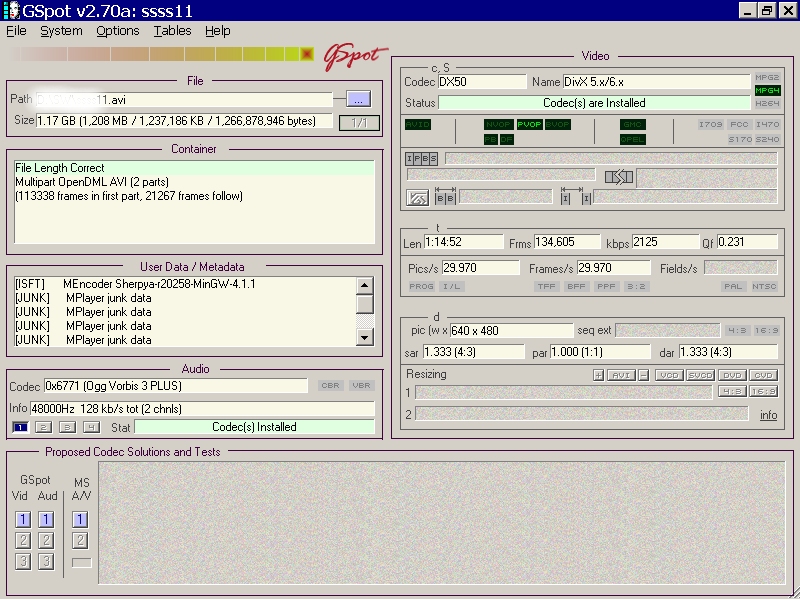Click the I709 colorimetry indicator
The height and width of the screenshot is (600, 800).
point(711,124)
